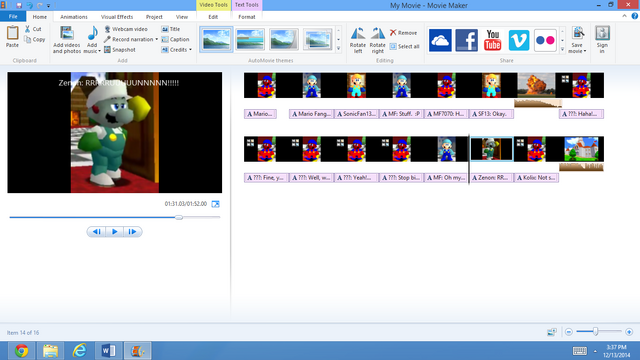Apply the second AutoMovie theme thumbnail
Image resolution: width=640 pixels, height=360 pixels.
250,40
